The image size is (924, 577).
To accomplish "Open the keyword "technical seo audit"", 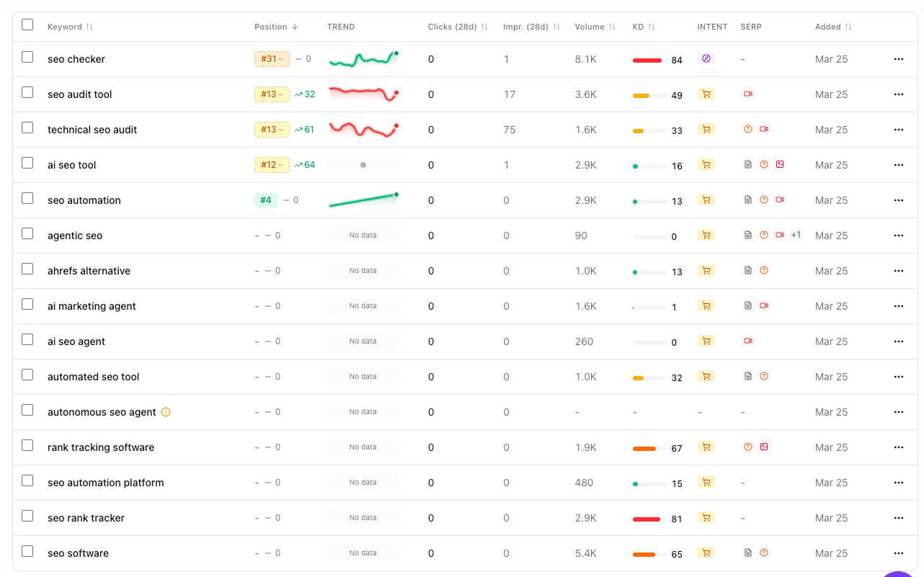I will pyautogui.click(x=92, y=130).
